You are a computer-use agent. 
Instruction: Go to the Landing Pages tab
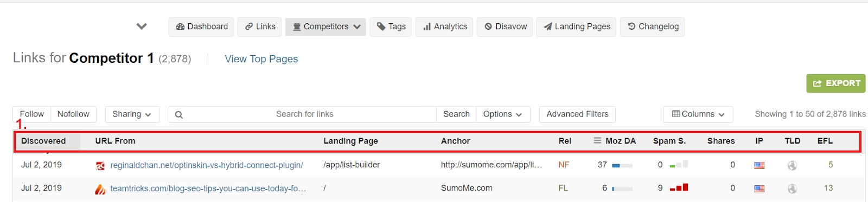tap(576, 27)
